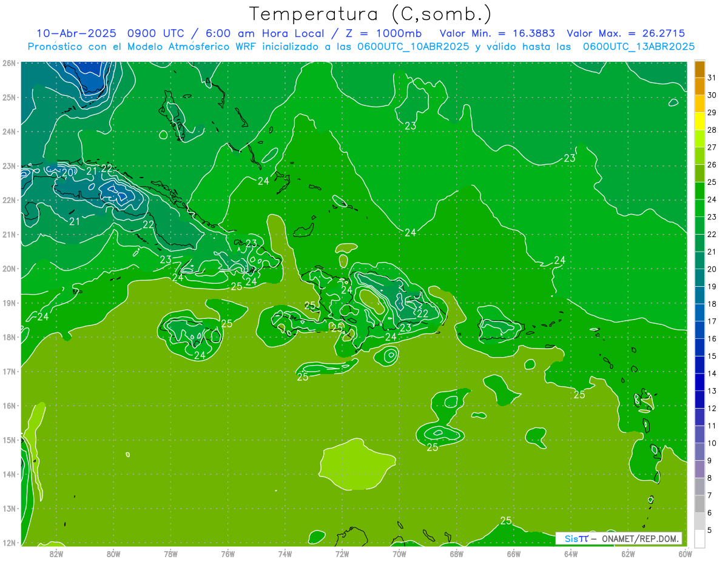The width and height of the screenshot is (728, 562).
Task: Select the '0600UTC_10ABR2025' initialization stamp
Action: (413, 46)
